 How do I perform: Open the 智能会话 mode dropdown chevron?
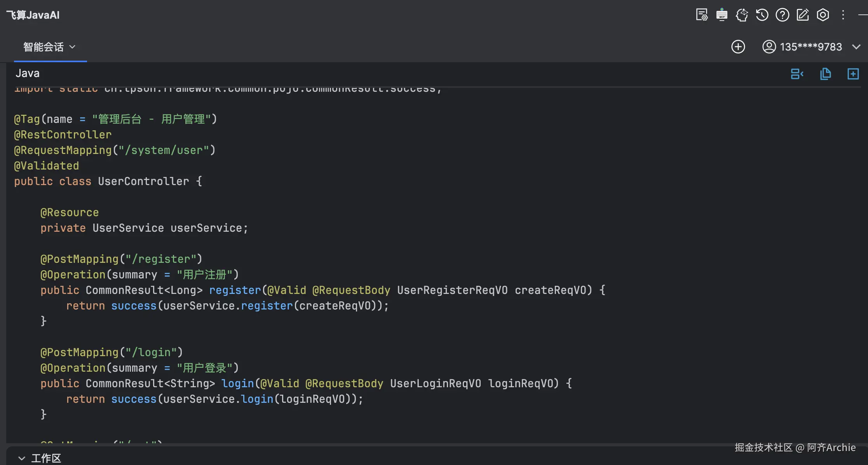point(72,47)
